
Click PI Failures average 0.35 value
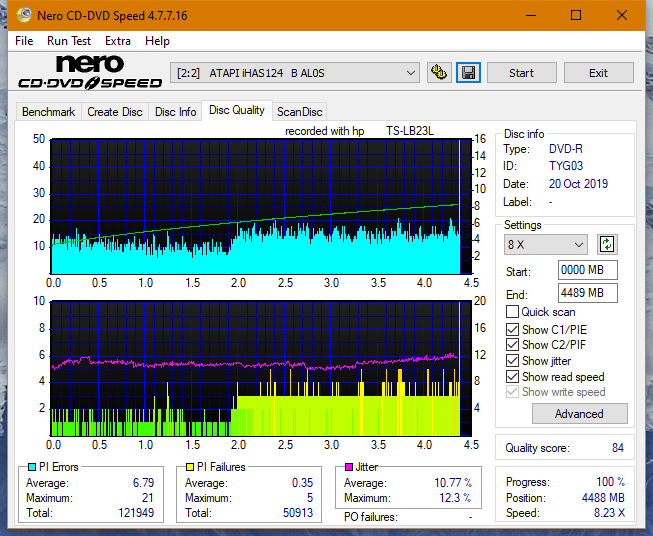302,483
